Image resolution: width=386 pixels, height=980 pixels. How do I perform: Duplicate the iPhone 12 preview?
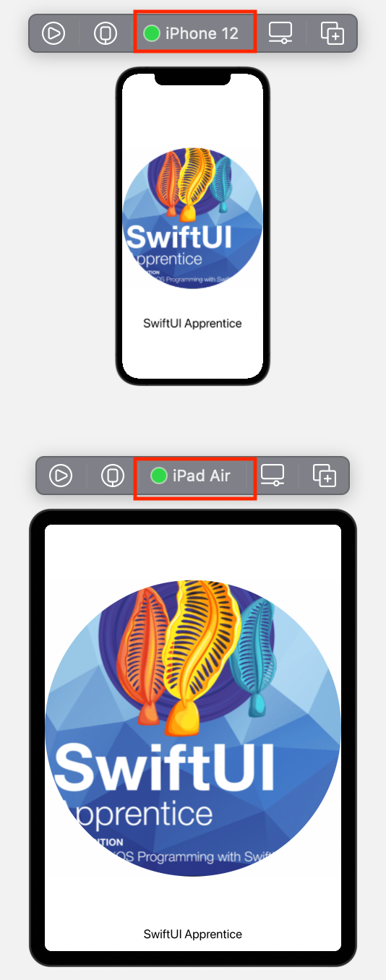[332, 33]
